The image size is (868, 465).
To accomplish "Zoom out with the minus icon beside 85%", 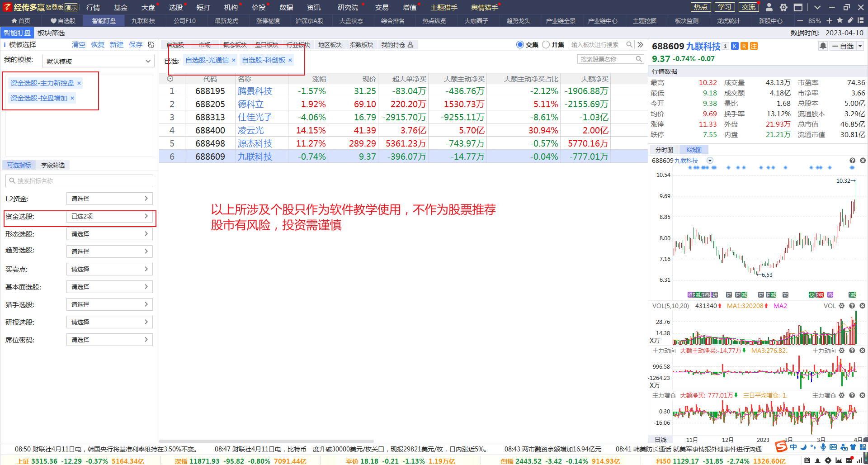I will click(800, 21).
